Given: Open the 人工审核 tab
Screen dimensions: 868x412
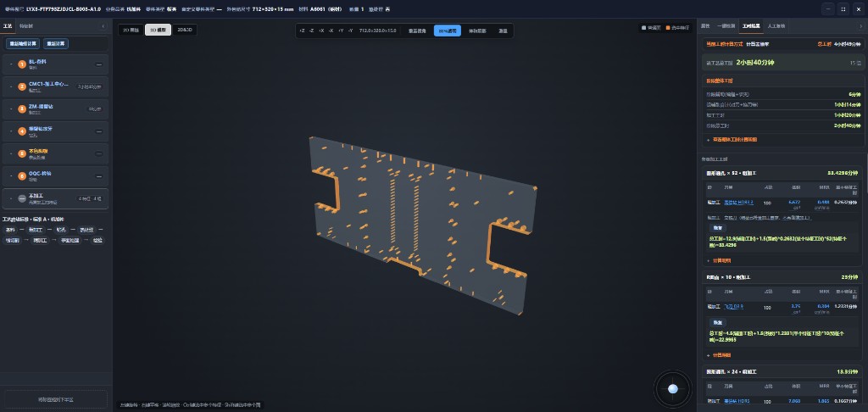Looking at the screenshot, I should [776, 26].
